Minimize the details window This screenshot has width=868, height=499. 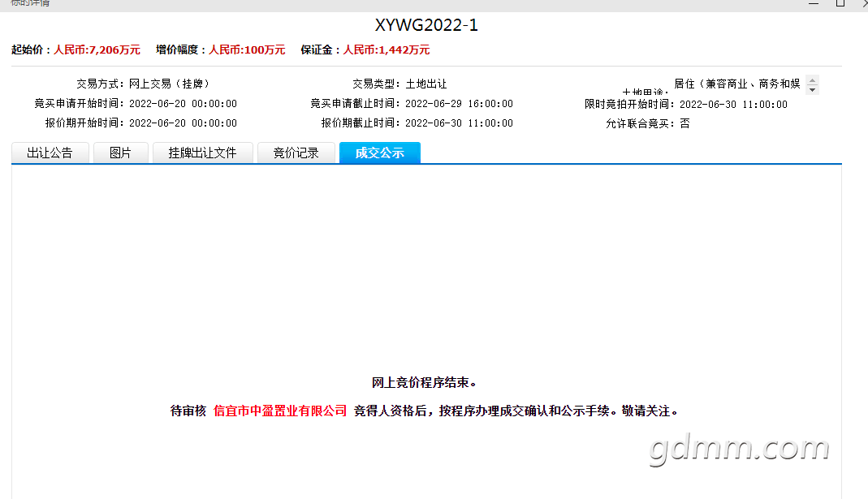(814, 3)
